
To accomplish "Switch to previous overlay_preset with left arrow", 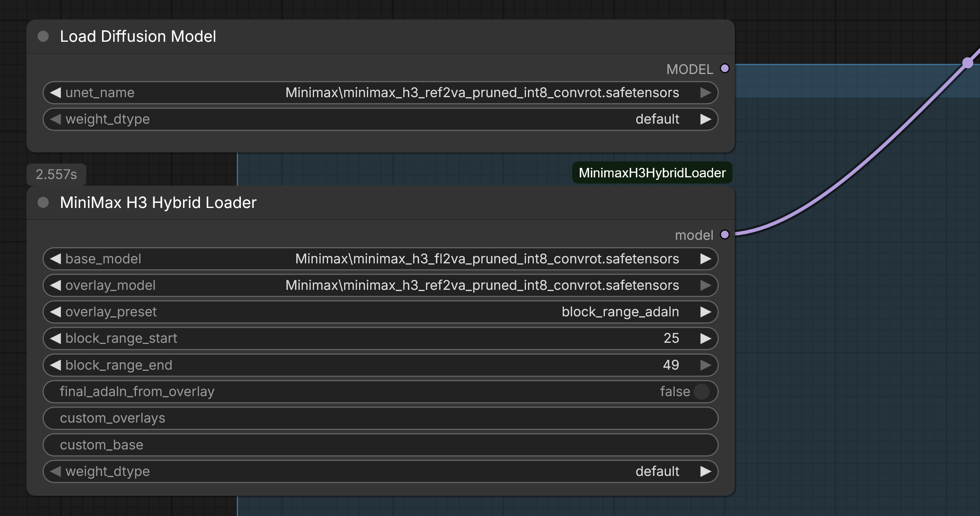I will click(55, 312).
